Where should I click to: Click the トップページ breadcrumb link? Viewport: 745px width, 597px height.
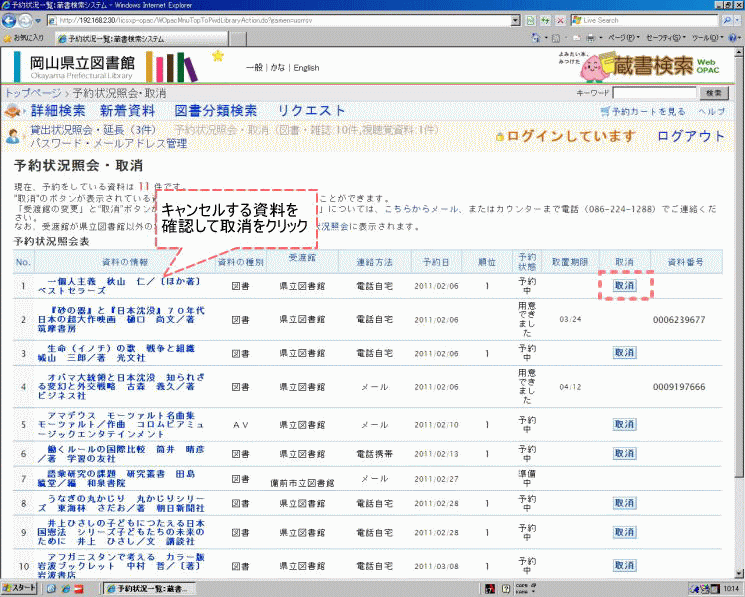click(x=33, y=93)
